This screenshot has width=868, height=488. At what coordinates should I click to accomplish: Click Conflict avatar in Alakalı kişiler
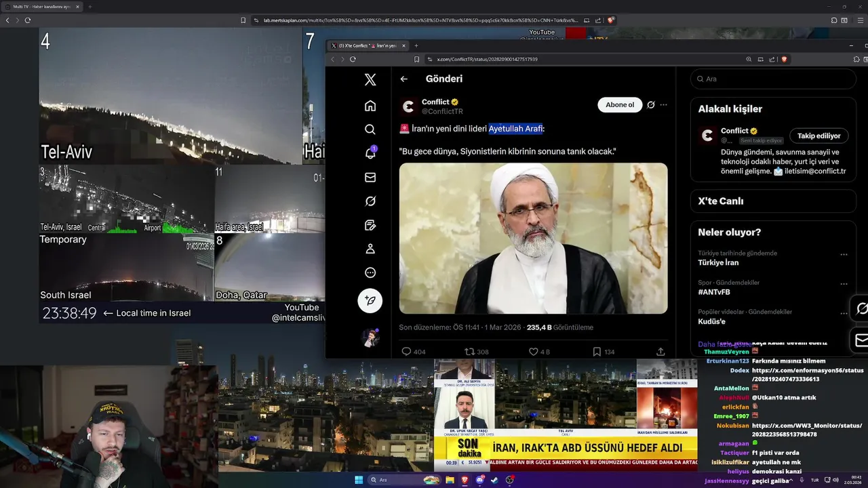[x=707, y=136]
